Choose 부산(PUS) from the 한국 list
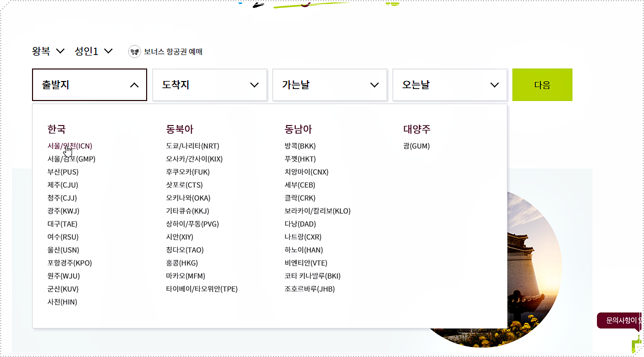The height and width of the screenshot is (357, 644). tap(62, 171)
